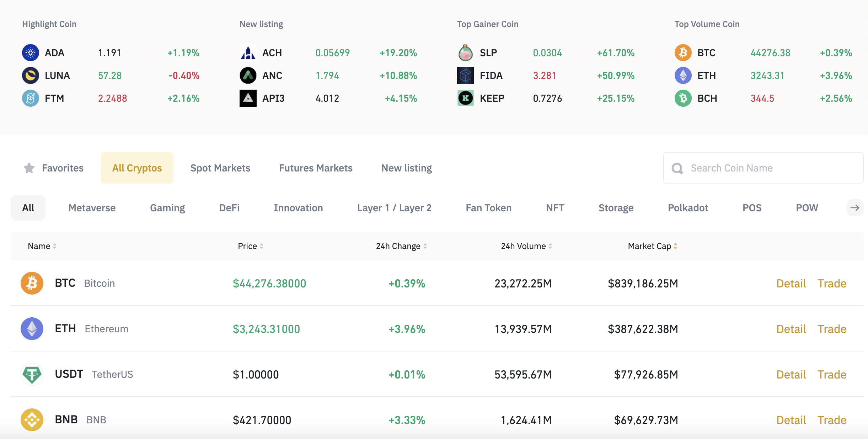Open Trade for BNB
The image size is (868, 439).
[832, 420]
